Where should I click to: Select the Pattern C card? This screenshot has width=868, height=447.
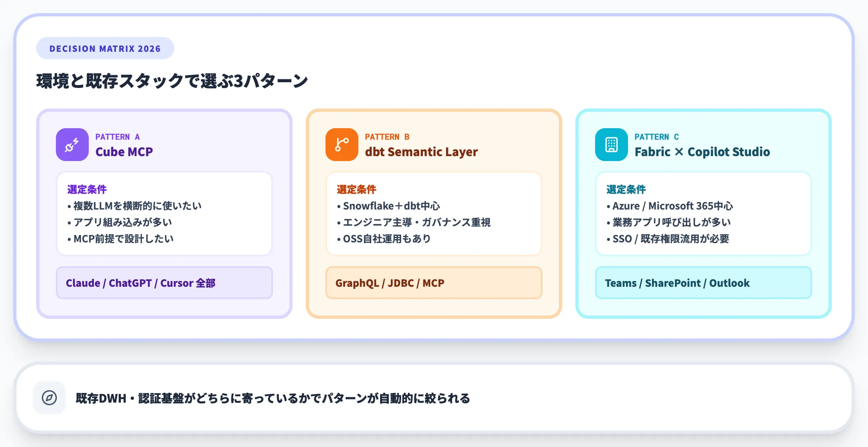(703, 213)
